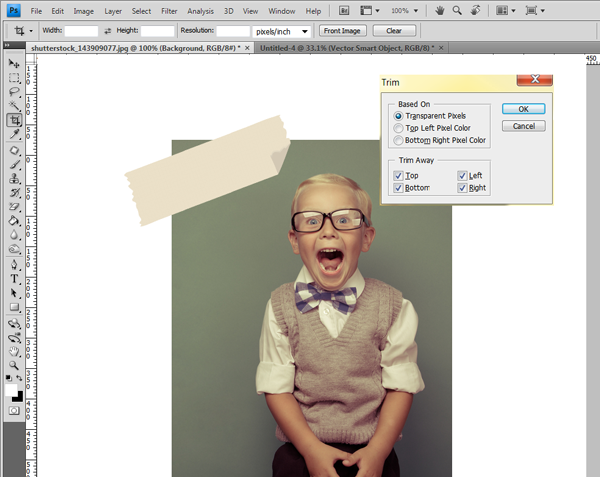
Task: Select the Move tool
Action: [14, 63]
